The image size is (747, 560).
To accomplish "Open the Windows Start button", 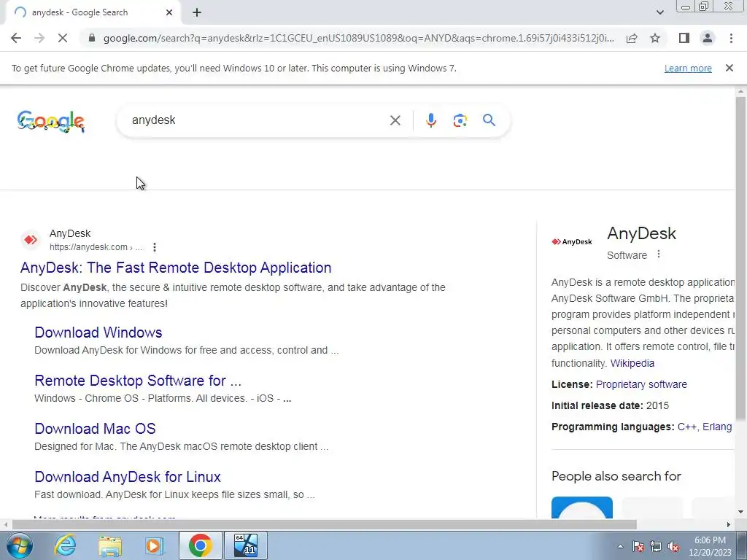I will click(20, 545).
